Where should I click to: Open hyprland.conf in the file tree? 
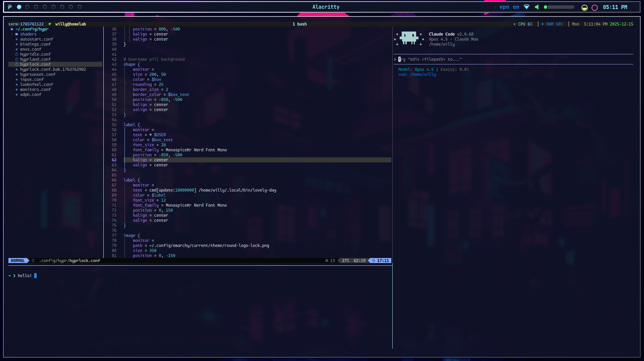coord(35,59)
